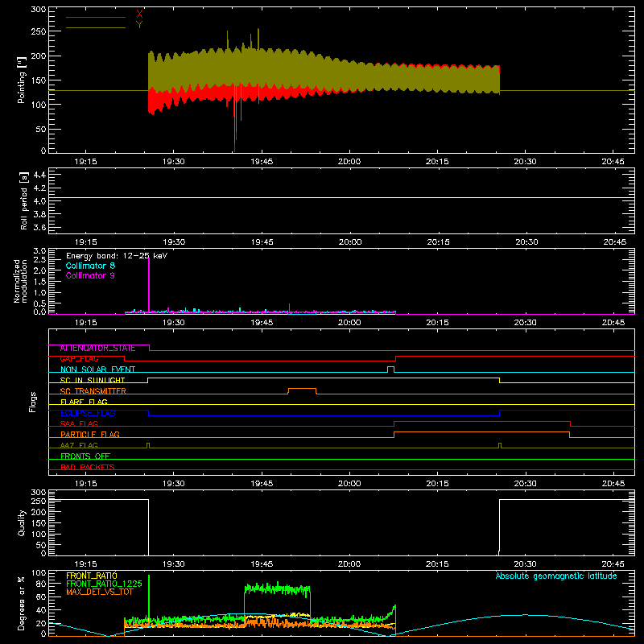Click the olive Y legend line

[96, 28]
